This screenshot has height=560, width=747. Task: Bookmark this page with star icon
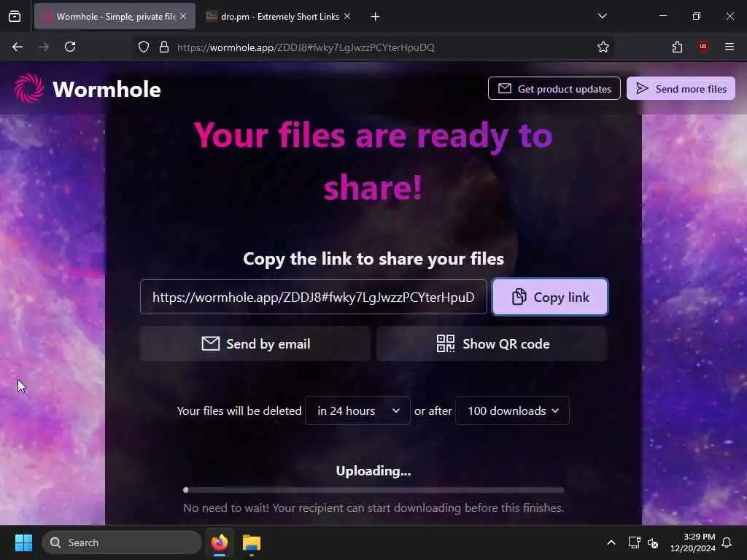point(603,47)
